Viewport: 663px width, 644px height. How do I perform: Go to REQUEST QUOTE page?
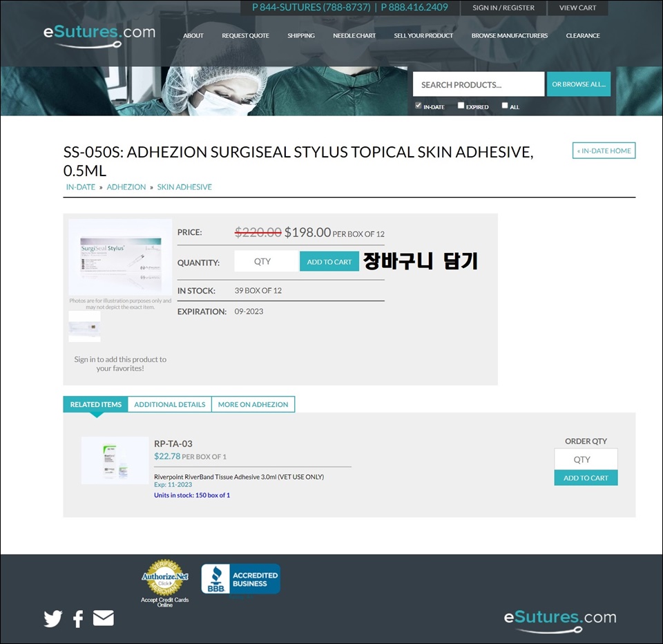pyautogui.click(x=246, y=35)
